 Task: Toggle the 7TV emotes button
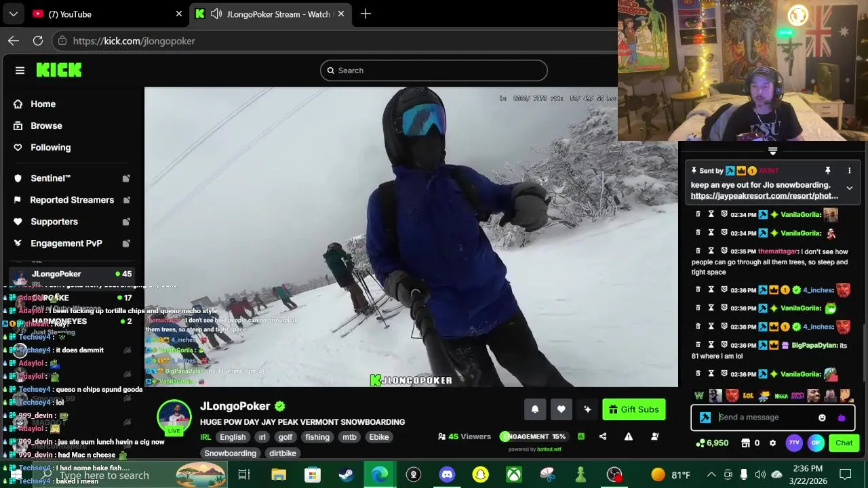coord(794,443)
